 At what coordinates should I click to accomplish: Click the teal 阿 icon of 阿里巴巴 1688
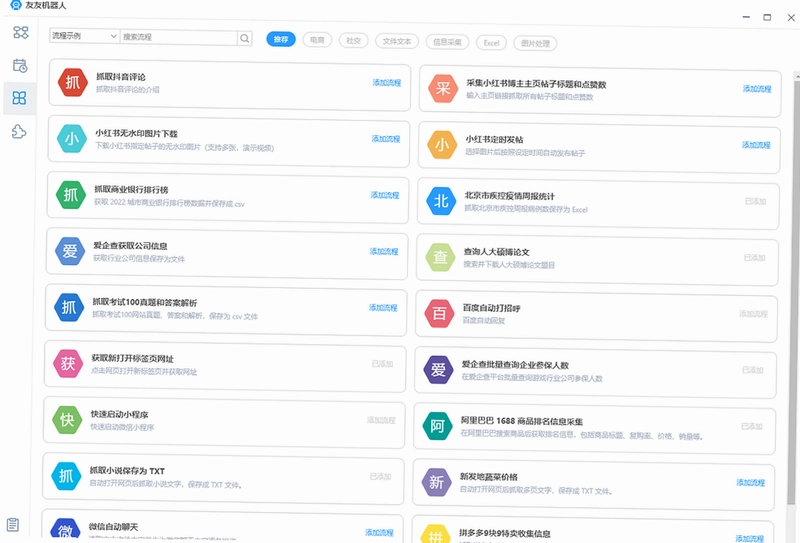pos(437,426)
